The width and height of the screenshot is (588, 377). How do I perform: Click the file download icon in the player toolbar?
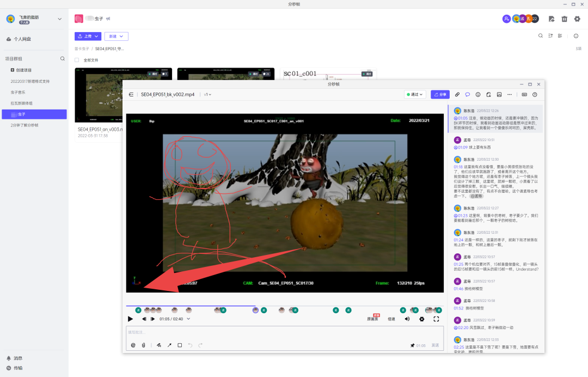tap(488, 95)
